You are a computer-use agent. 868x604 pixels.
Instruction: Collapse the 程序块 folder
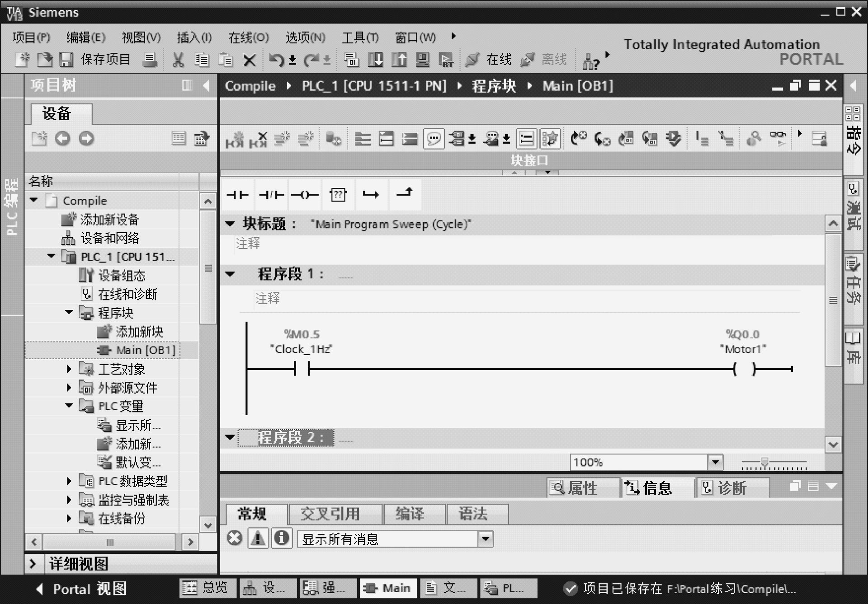click(69, 312)
